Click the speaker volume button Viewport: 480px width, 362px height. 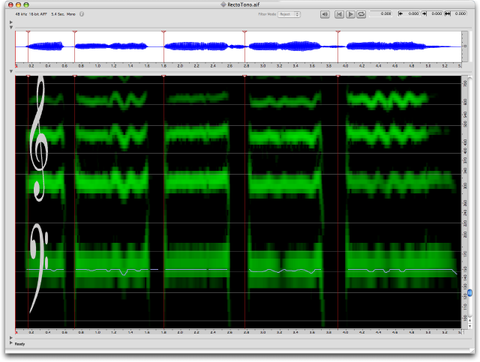[325, 14]
